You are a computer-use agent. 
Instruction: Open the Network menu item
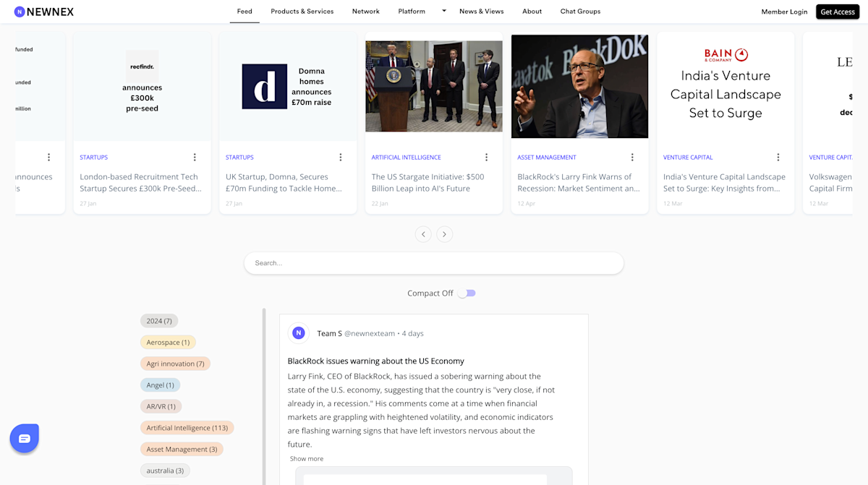point(366,12)
